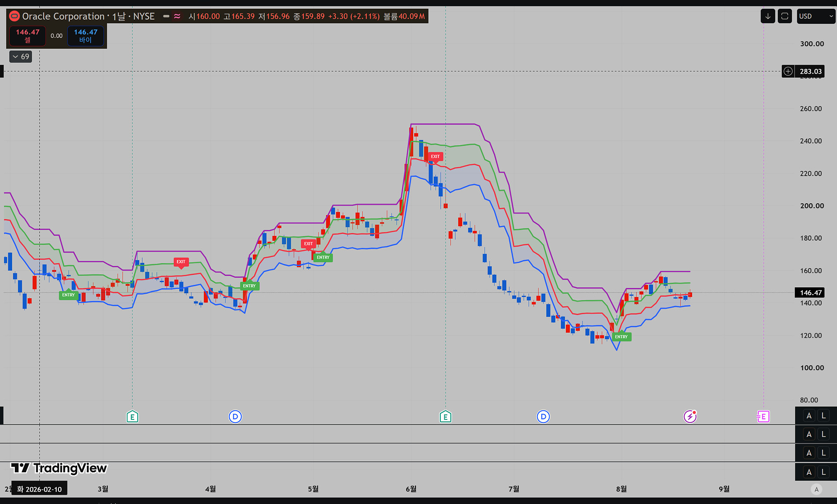Click the 6월 label on the time axis
Viewport: 837px width, 504px height.
[411, 489]
